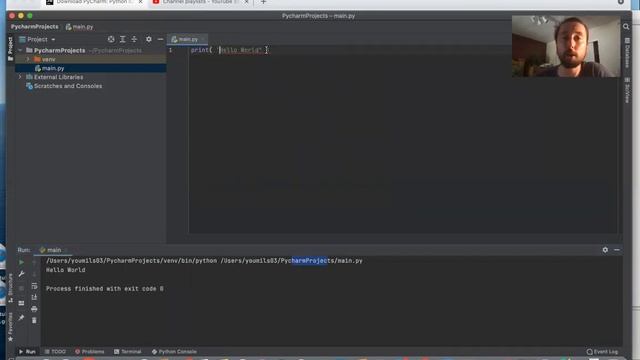Image resolution: width=640 pixels, height=360 pixels.
Task: Click the main.py path link in console
Action: [x=291, y=261]
